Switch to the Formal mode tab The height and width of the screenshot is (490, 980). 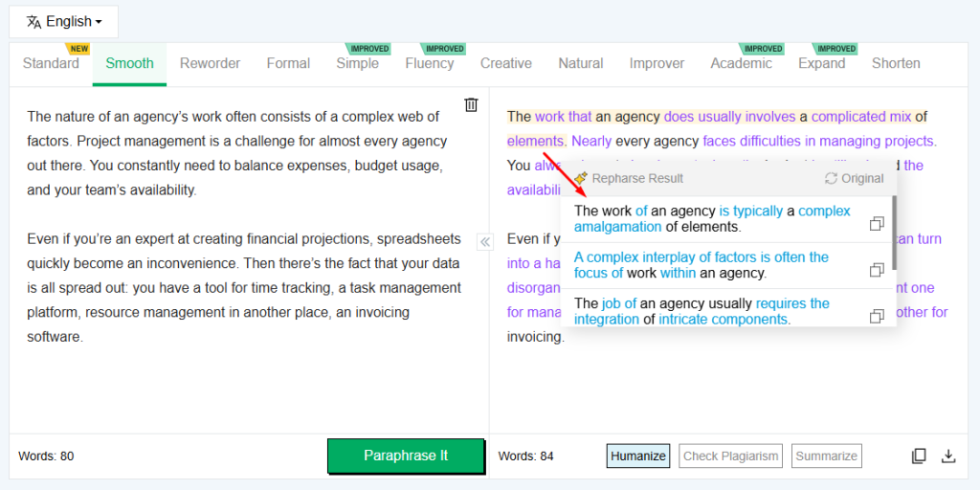[288, 63]
